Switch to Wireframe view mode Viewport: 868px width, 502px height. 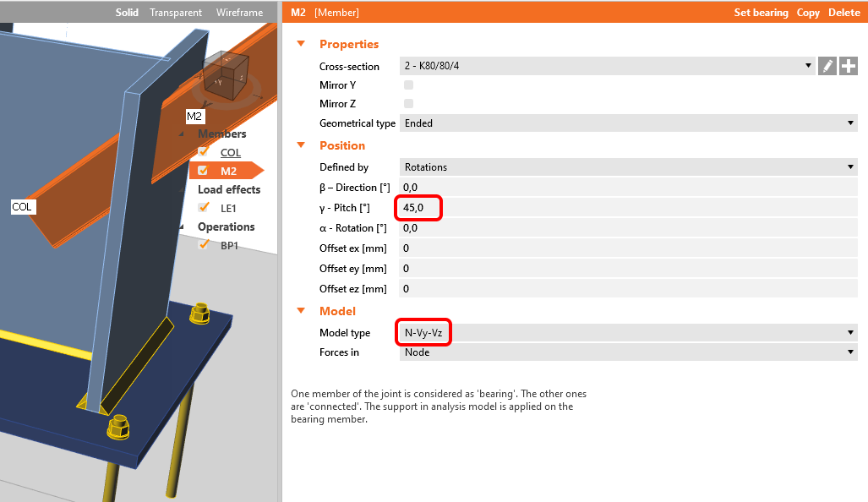[239, 12]
